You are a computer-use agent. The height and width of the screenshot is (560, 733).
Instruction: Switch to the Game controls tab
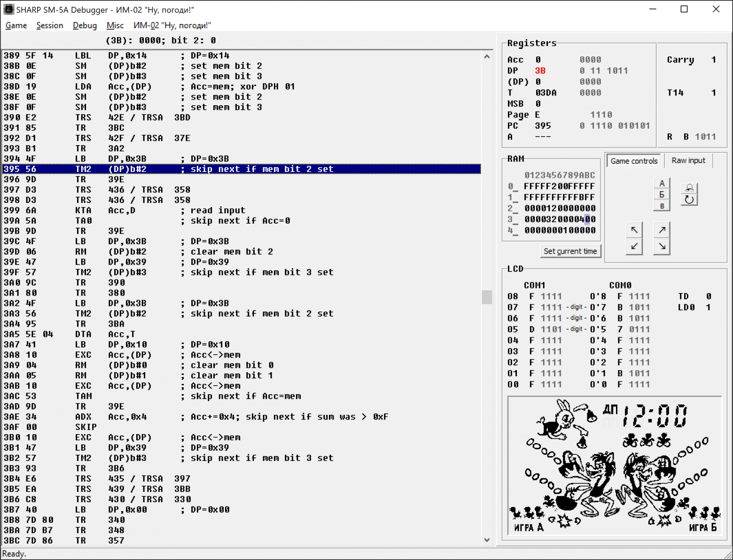pyautogui.click(x=634, y=161)
